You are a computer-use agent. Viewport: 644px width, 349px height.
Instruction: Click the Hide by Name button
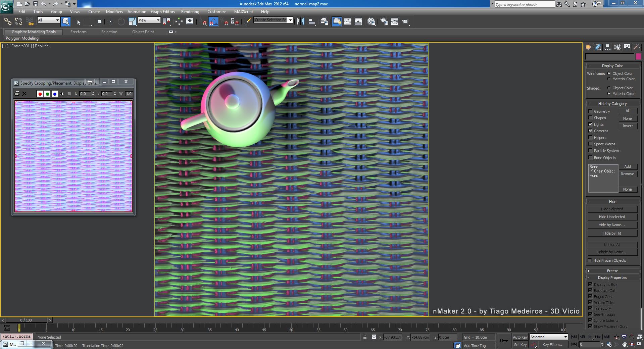pos(612,225)
